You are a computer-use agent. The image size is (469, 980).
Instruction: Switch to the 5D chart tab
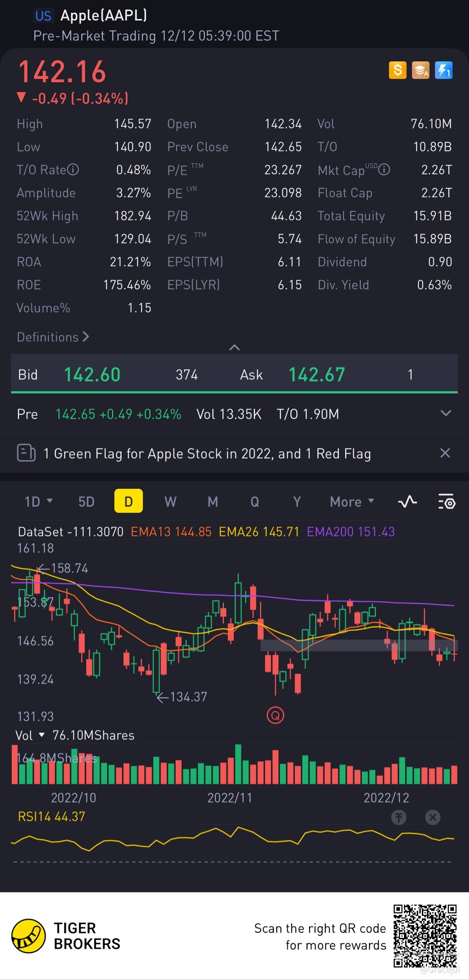(x=86, y=501)
